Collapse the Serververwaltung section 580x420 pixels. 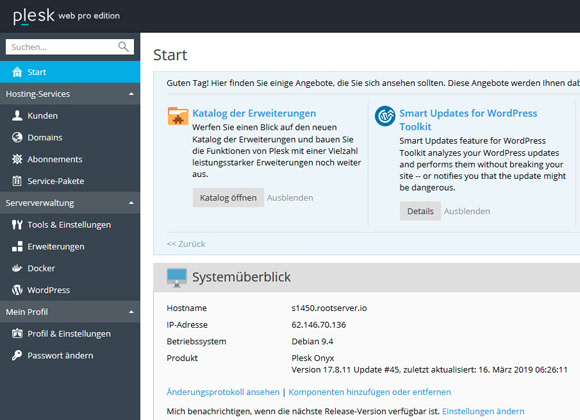pos(131,203)
